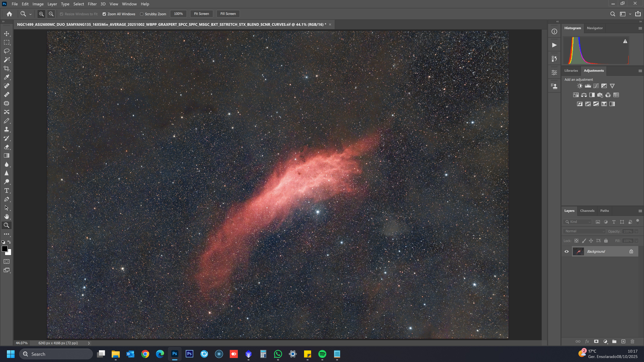Select the Hand tool

(7, 217)
